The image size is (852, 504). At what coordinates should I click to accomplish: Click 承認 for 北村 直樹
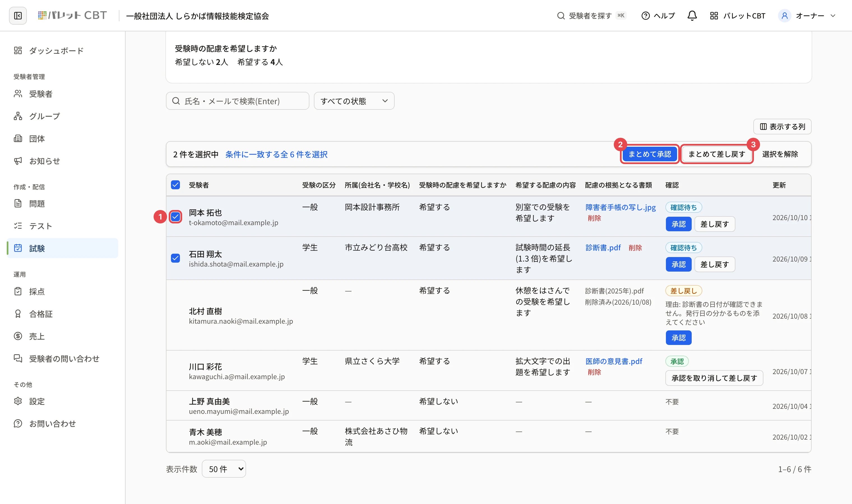click(678, 338)
